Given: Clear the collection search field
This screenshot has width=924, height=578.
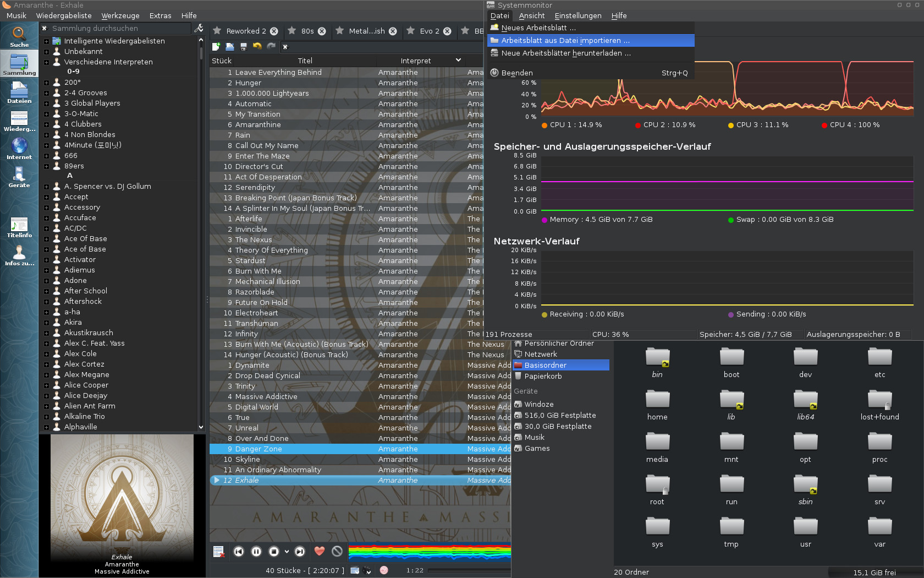Looking at the screenshot, I should pyautogui.click(x=45, y=28).
